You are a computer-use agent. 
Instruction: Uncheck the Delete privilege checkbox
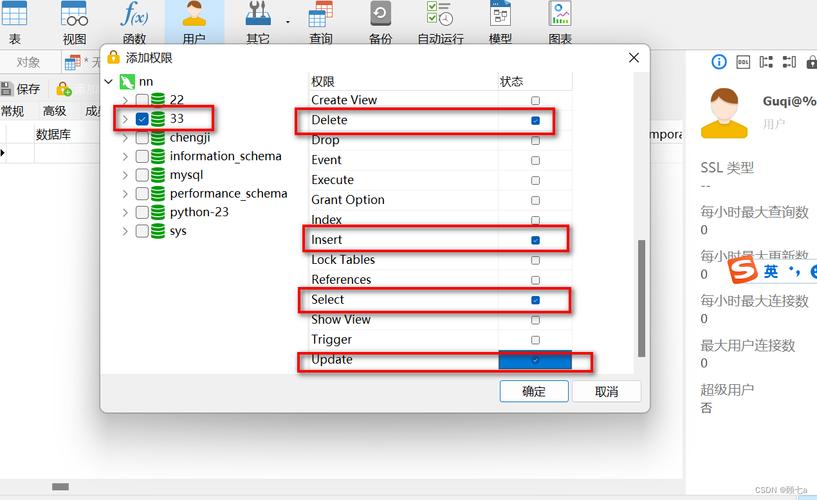535,120
